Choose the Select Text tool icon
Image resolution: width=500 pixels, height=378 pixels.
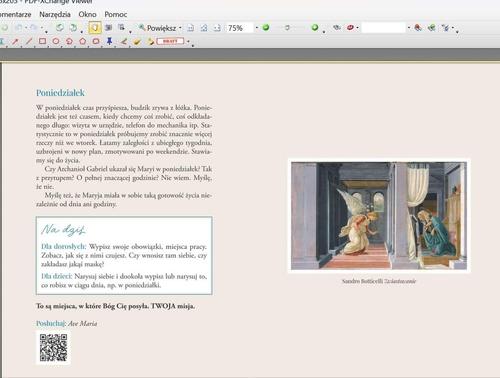121,28
